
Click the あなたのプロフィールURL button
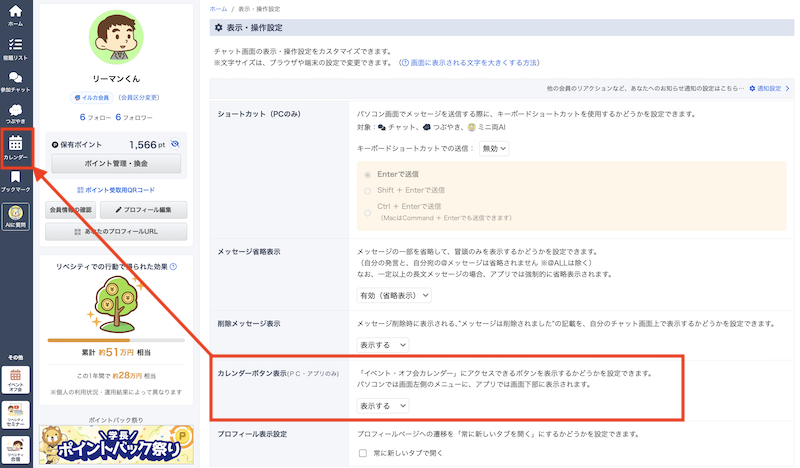(x=116, y=231)
